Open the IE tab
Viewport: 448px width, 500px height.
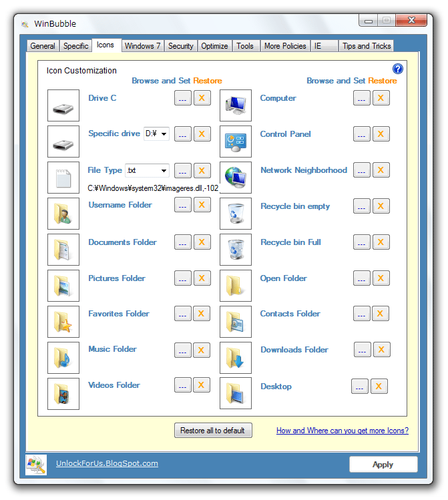[324, 46]
